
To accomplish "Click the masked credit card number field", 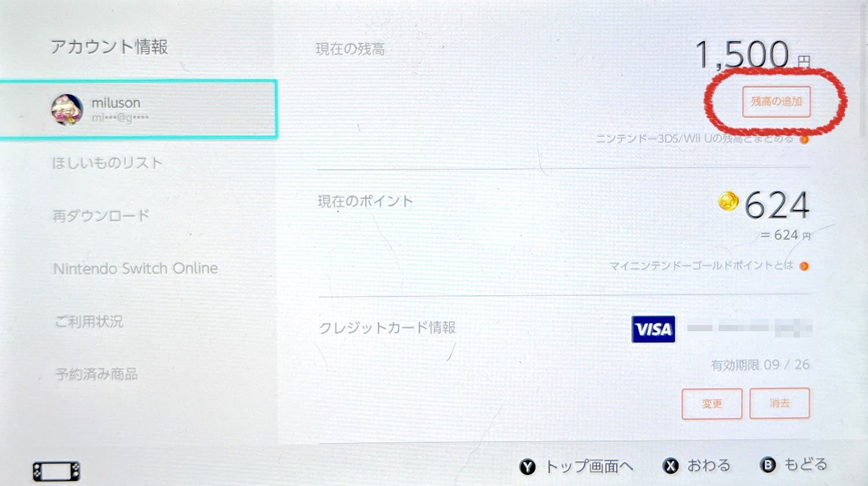I will tap(749, 328).
